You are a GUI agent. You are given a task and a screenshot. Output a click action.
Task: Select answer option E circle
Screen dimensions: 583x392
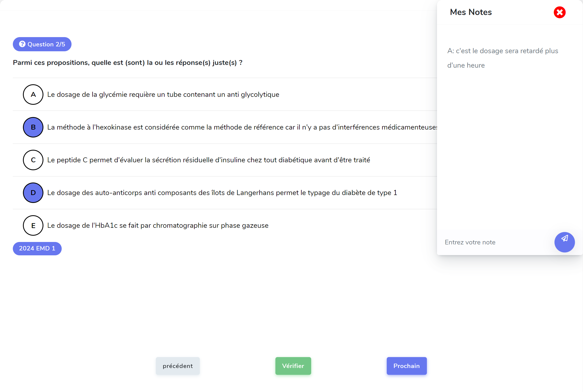click(x=32, y=225)
